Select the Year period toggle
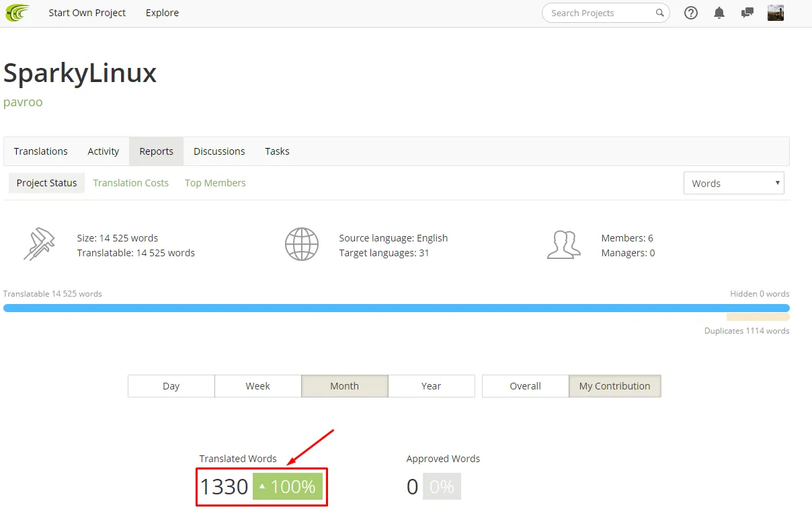812x526 pixels. [432, 386]
